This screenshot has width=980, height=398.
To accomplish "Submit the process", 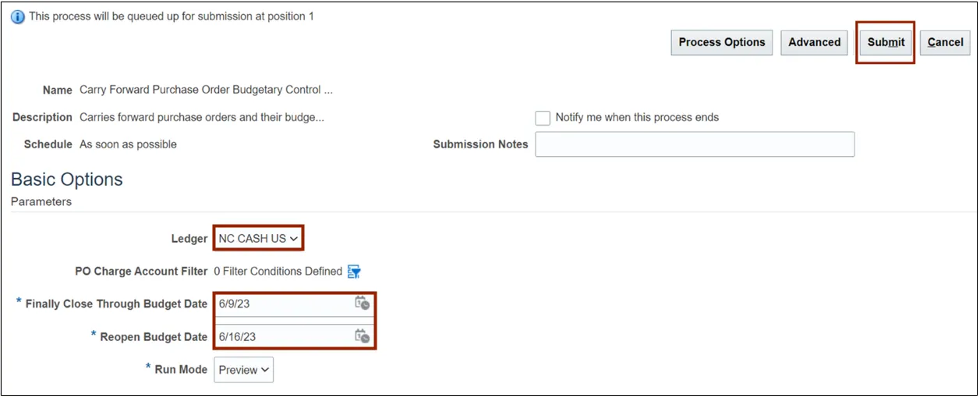I will tap(886, 43).
